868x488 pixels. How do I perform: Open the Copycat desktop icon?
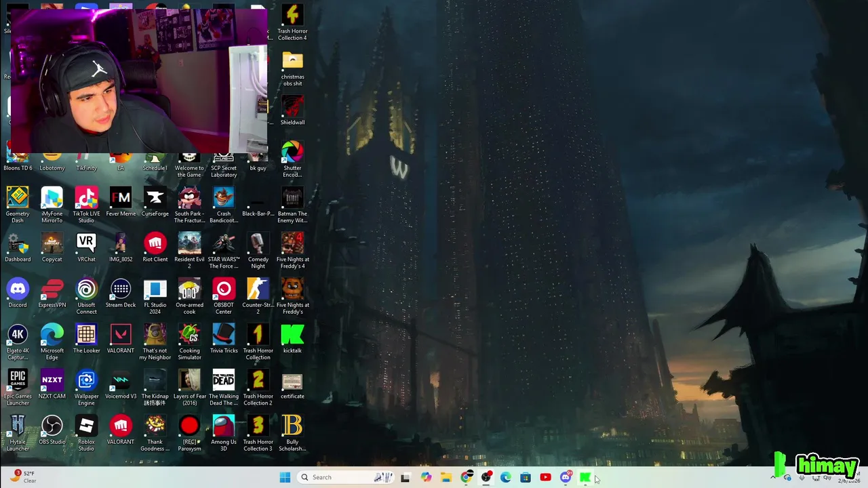[52, 247]
